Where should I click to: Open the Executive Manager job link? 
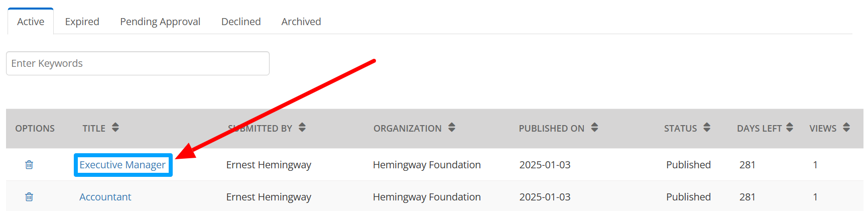122,165
